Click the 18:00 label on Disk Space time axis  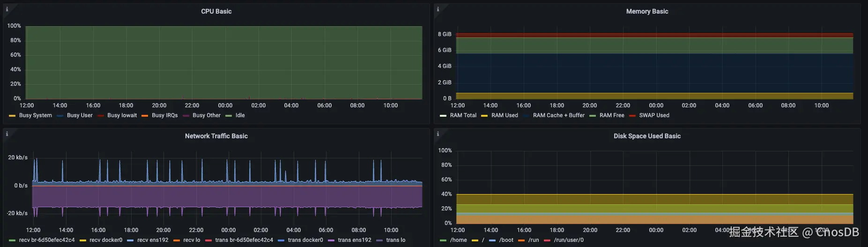click(557, 230)
